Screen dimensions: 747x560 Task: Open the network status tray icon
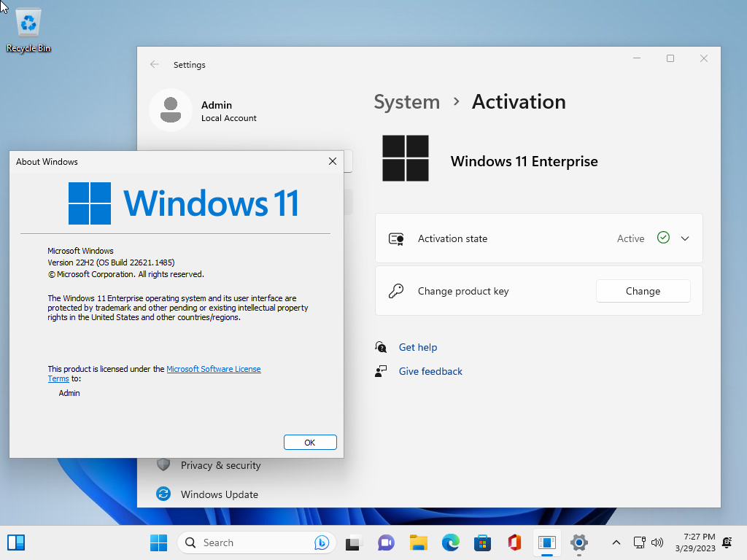(x=639, y=542)
